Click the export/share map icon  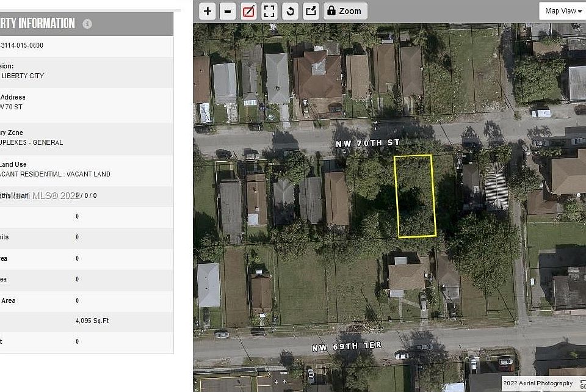click(x=311, y=11)
